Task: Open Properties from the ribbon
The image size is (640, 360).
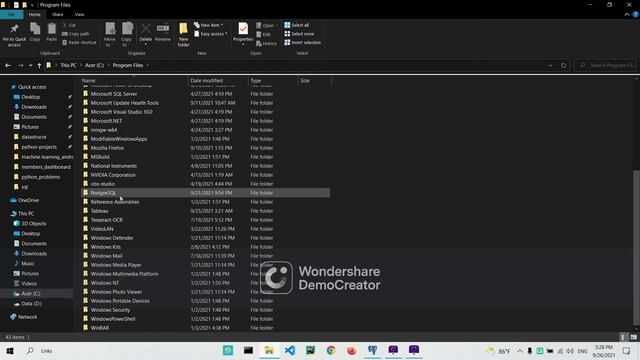Action: (243, 34)
